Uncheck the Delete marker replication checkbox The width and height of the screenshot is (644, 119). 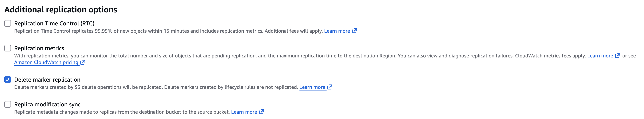pos(8,80)
